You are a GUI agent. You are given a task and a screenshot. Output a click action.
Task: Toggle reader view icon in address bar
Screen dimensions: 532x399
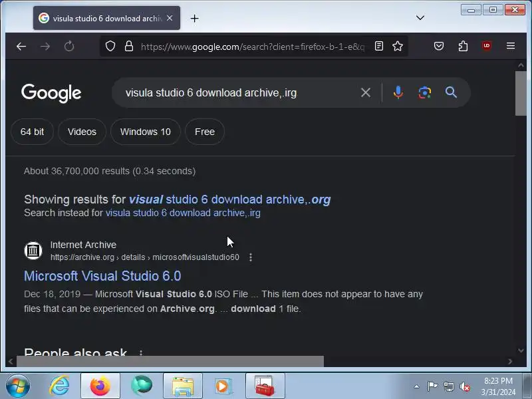click(x=379, y=46)
